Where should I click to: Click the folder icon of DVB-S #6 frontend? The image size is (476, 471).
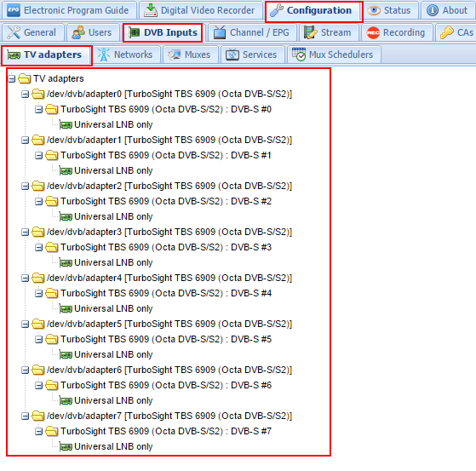tap(52, 385)
